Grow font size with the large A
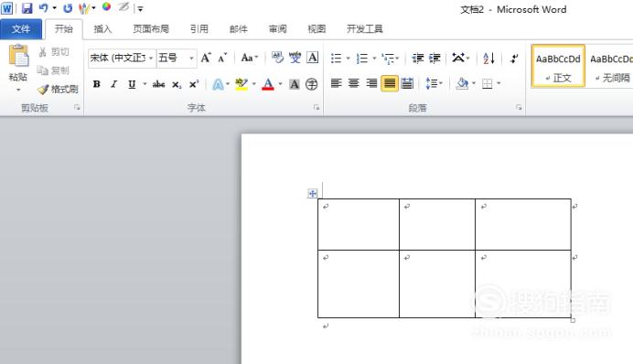The image size is (633, 364). (206, 59)
